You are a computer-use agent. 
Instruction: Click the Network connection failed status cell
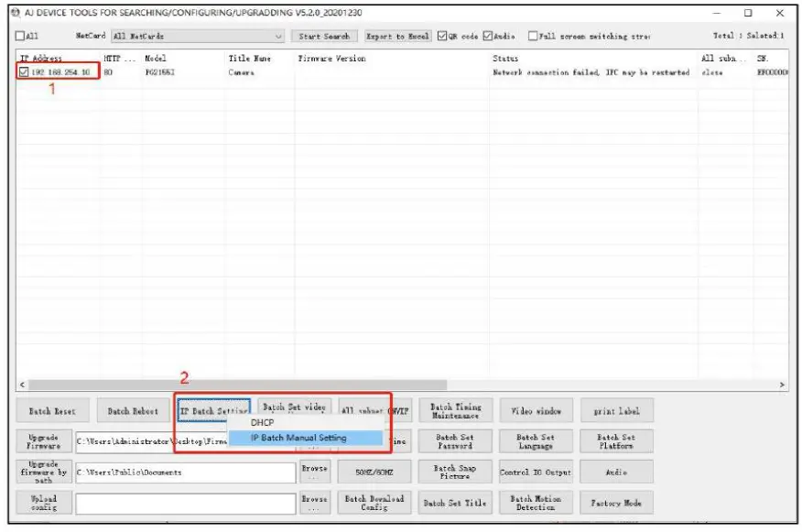(x=591, y=72)
